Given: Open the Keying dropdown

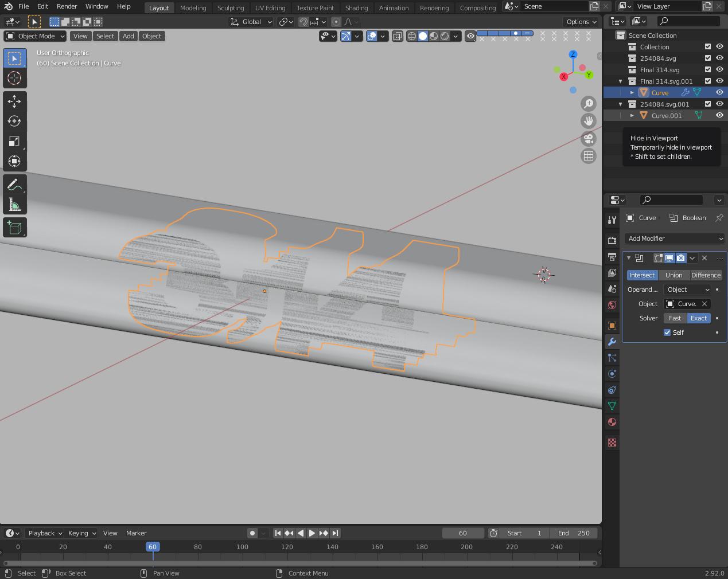Looking at the screenshot, I should [x=81, y=533].
